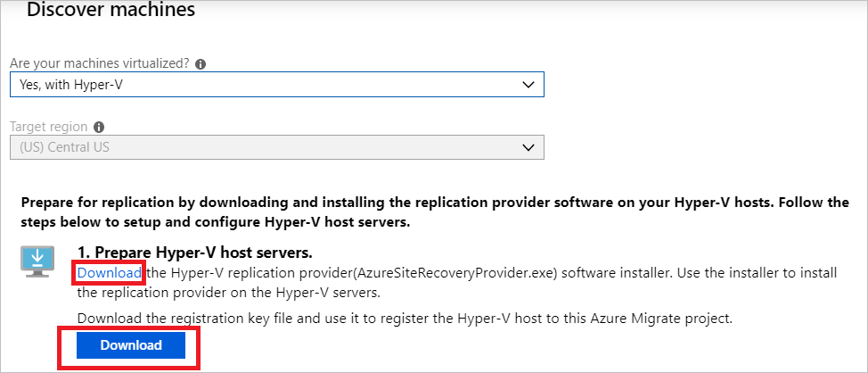Image resolution: width=868 pixels, height=373 pixels.
Task: Click the greyed "(US) Central US" value text
Action: point(64,147)
